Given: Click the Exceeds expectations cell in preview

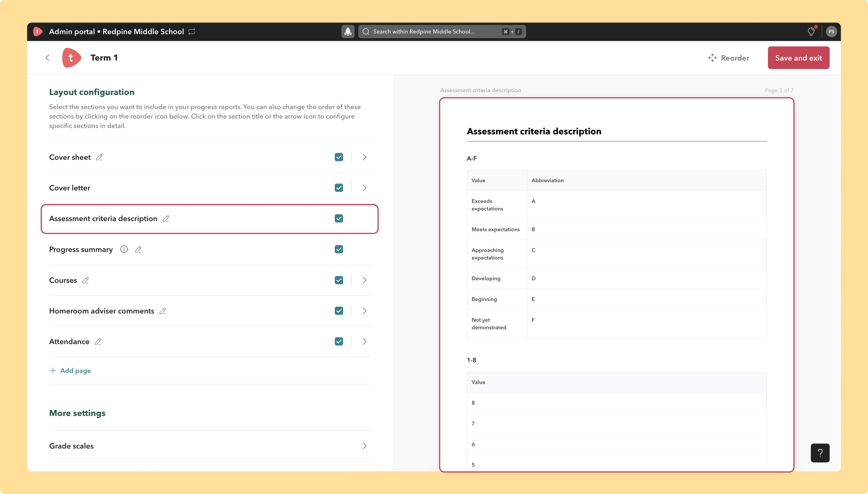Looking at the screenshot, I should point(497,205).
